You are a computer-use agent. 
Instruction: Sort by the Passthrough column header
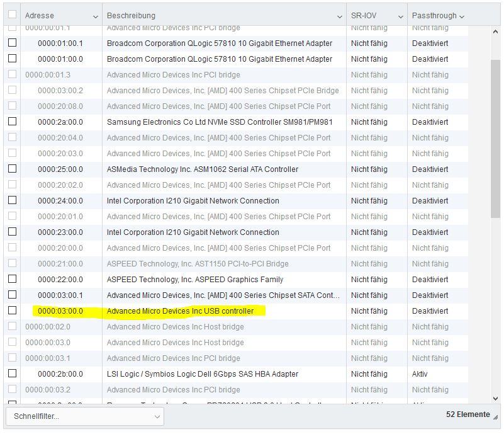click(434, 16)
